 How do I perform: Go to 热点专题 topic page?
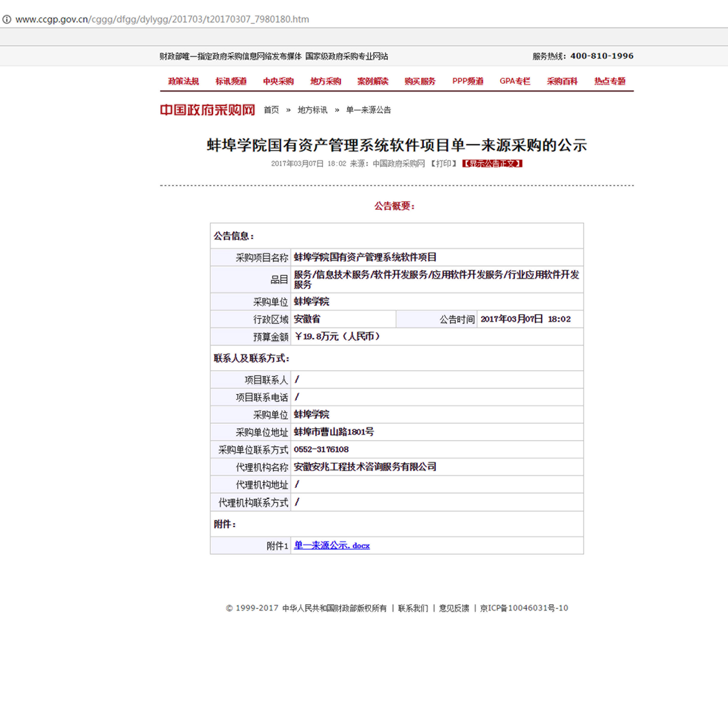coord(610,81)
